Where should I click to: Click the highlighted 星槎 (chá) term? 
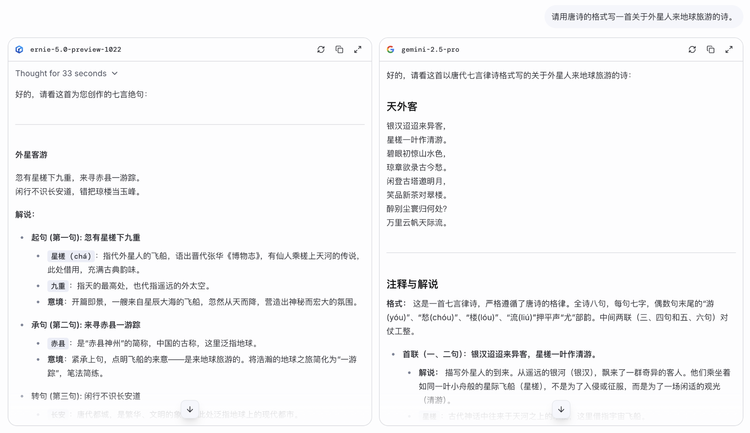pos(70,256)
